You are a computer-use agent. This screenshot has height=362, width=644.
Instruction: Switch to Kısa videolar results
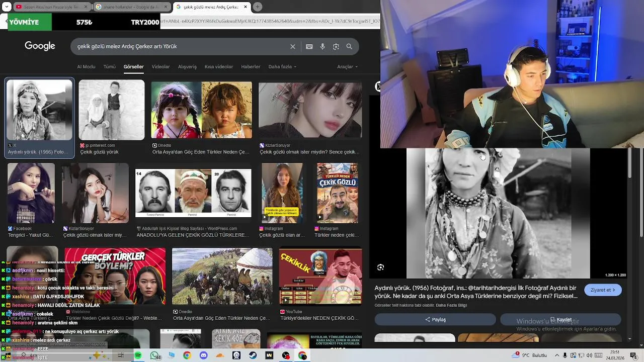pyautogui.click(x=219, y=66)
